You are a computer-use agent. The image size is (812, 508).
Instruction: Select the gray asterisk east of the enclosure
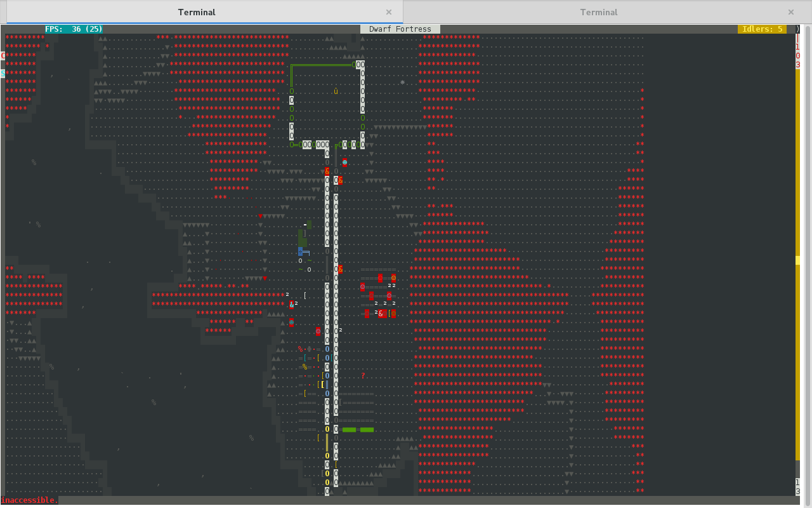(x=402, y=83)
